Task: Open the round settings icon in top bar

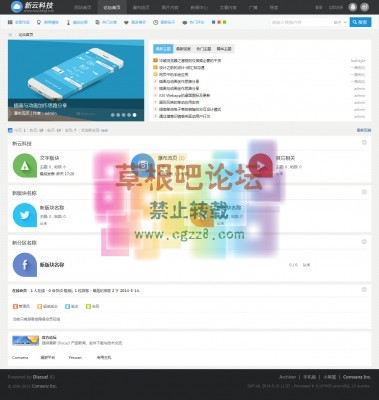Action: click(365, 7)
